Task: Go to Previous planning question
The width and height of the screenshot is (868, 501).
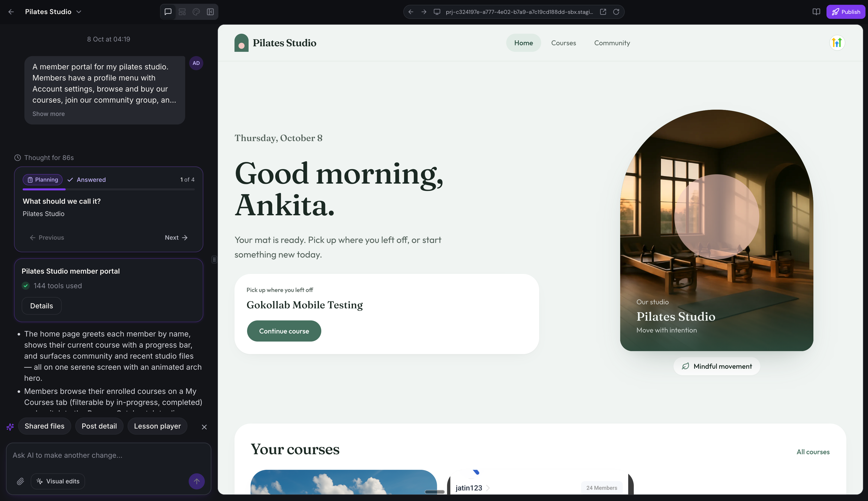Action: [47, 237]
